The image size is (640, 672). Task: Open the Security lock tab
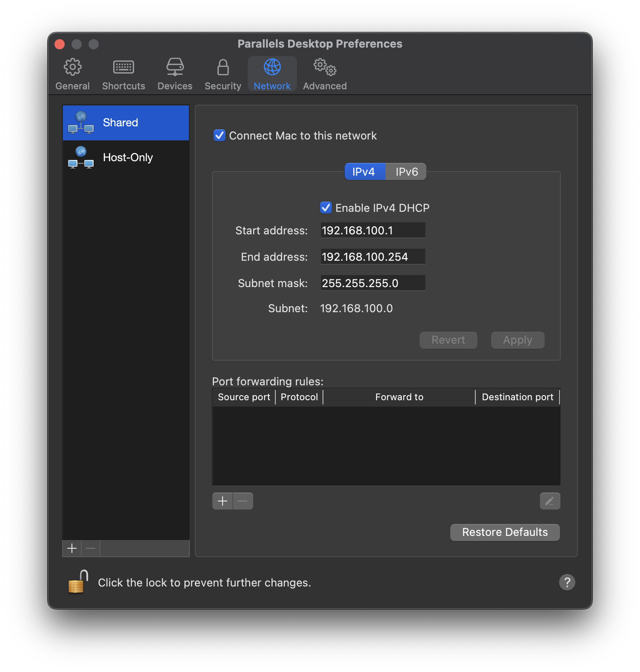pyautogui.click(x=223, y=74)
